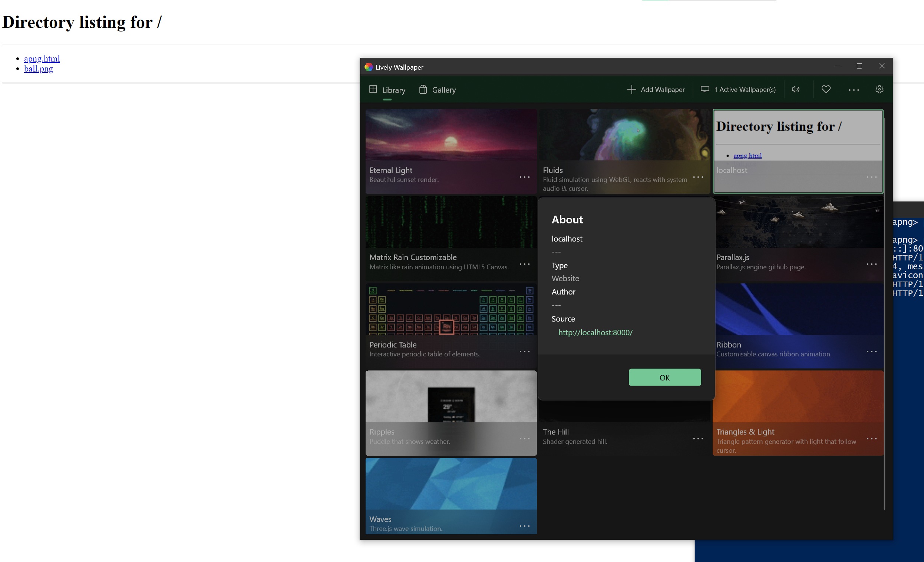Maximize the Lively Wallpaper window

click(x=859, y=66)
